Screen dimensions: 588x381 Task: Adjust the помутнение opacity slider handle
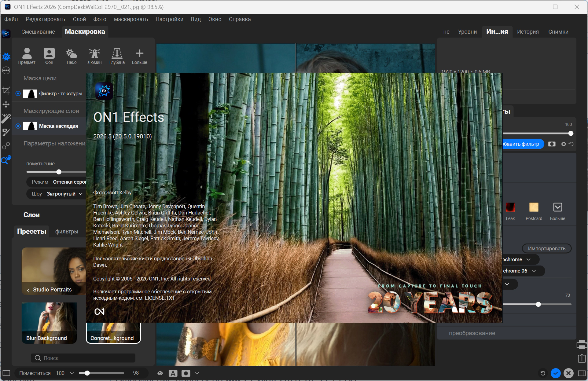pos(59,172)
